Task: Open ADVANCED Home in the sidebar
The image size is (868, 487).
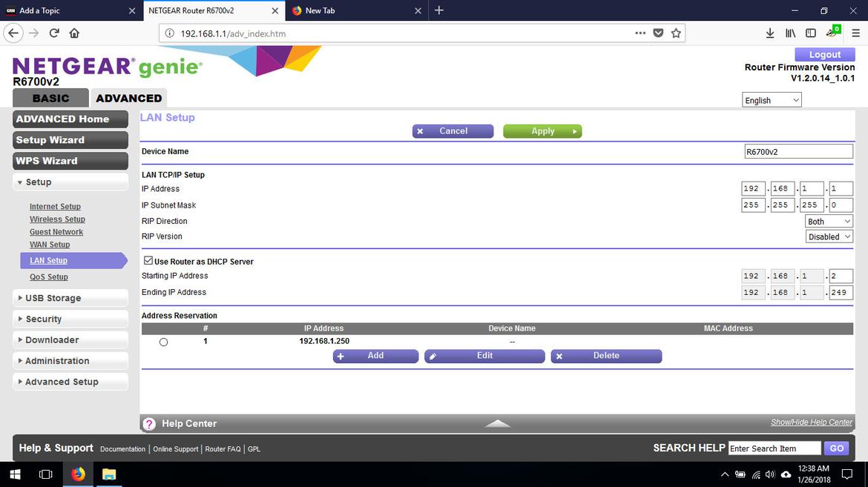Action: coord(70,119)
